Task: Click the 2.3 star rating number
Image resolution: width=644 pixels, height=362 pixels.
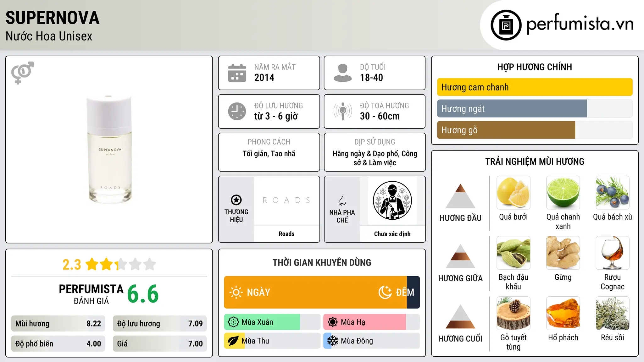Action: point(72,265)
